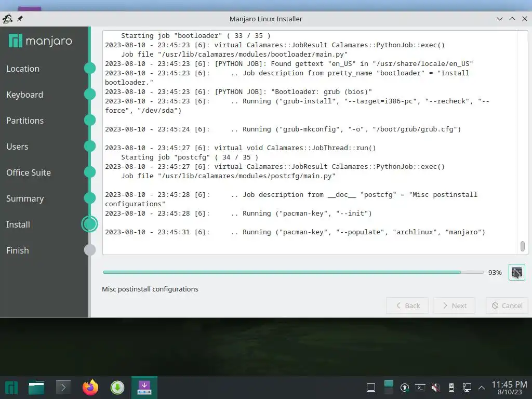Unmute audio via the volume tray icon
This screenshot has width=532, height=399.
coord(436,388)
